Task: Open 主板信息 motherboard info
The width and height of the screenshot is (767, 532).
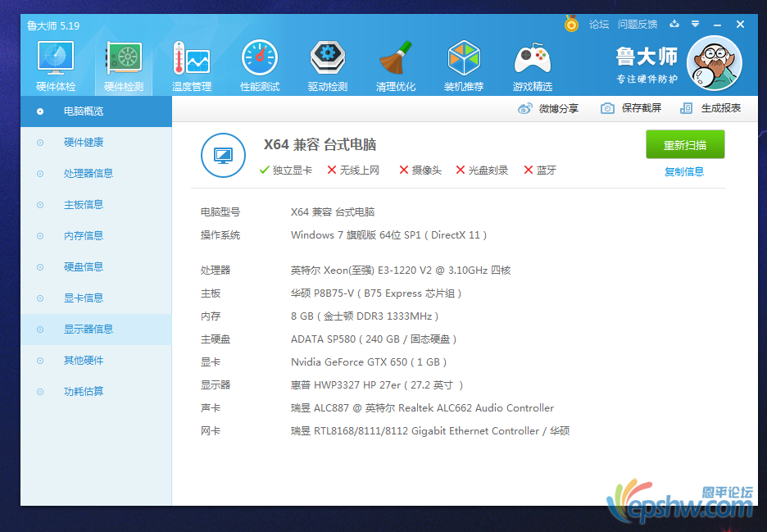Action: click(96, 205)
